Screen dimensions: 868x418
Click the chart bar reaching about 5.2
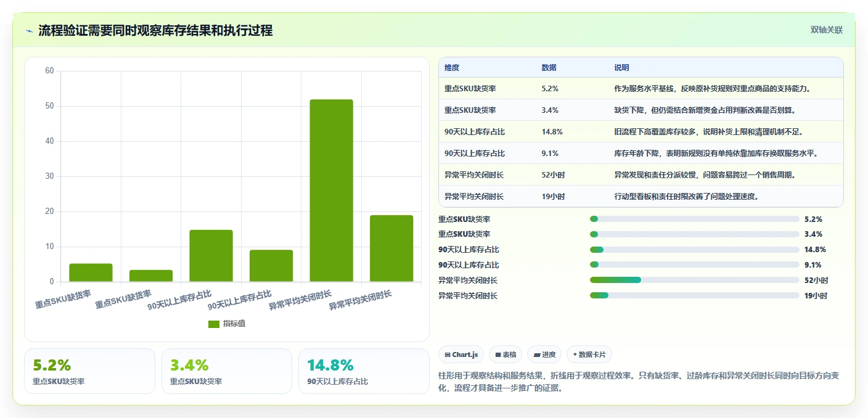tap(91, 273)
